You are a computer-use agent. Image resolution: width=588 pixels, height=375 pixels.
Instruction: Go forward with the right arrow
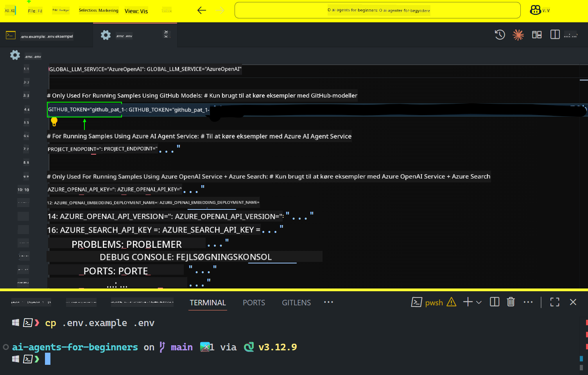click(220, 11)
